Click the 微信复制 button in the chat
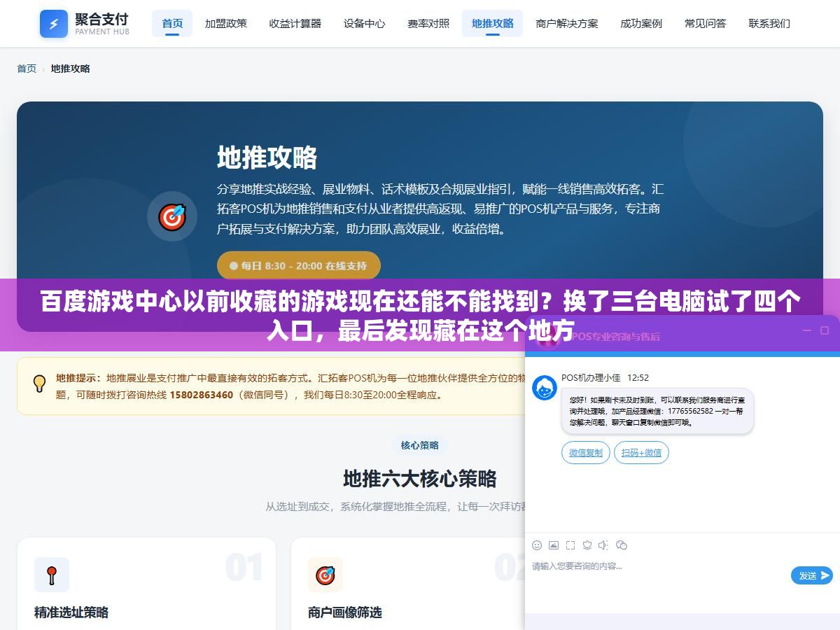The image size is (840, 630). coord(586,452)
